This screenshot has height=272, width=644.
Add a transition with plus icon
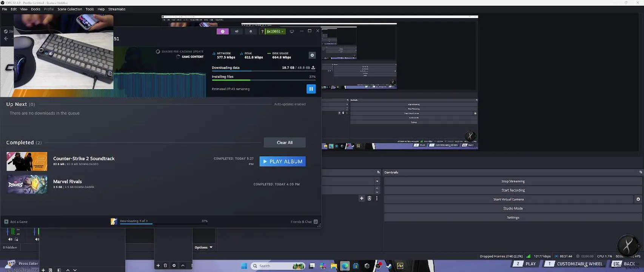pos(362,198)
